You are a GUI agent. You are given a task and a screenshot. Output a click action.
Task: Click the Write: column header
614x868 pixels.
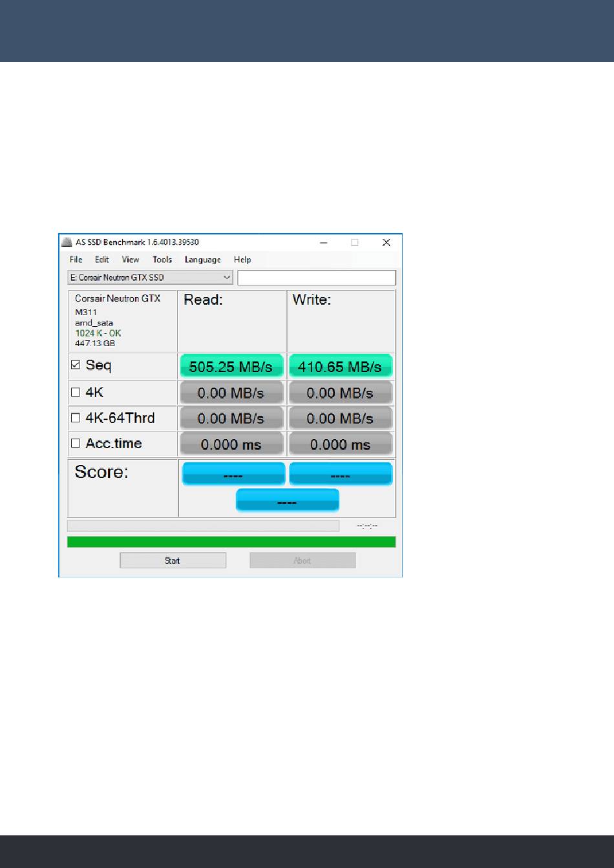point(312,300)
